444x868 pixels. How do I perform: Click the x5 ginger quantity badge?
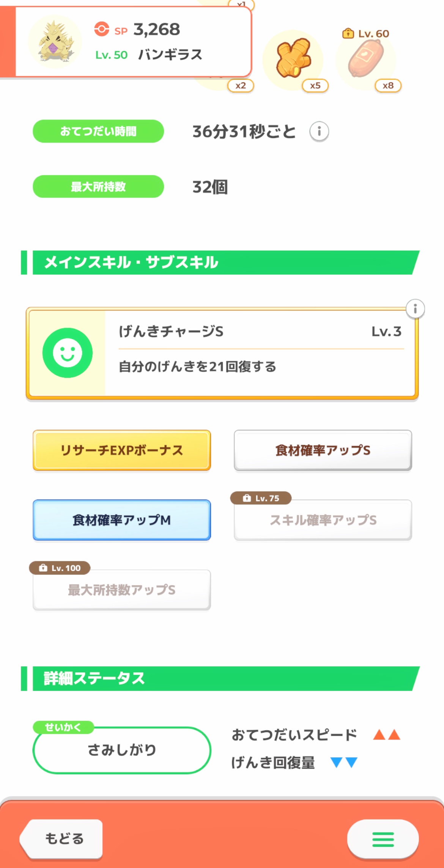(315, 86)
